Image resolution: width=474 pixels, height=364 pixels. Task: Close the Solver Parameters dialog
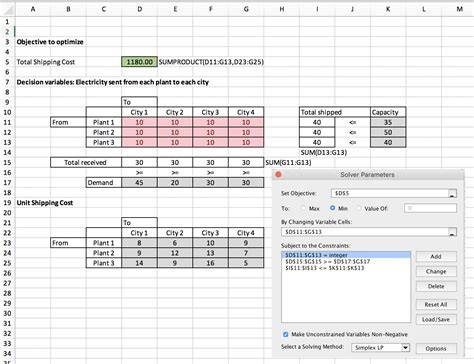278,174
